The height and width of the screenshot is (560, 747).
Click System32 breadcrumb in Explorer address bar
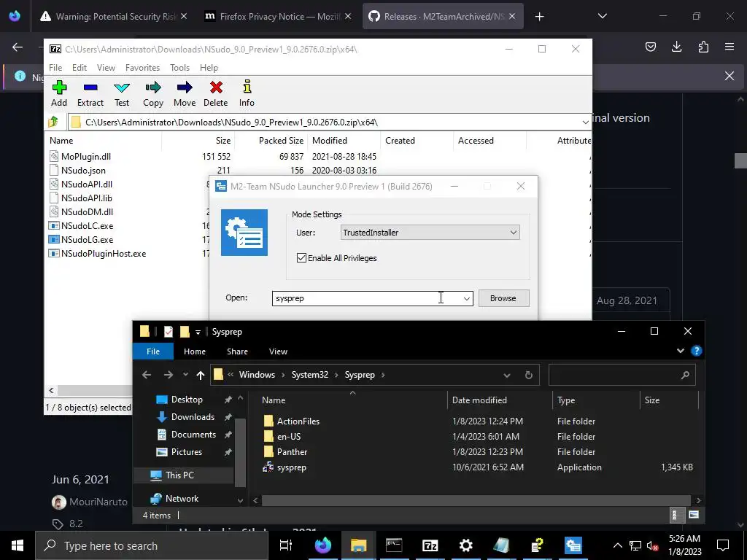tap(309, 375)
